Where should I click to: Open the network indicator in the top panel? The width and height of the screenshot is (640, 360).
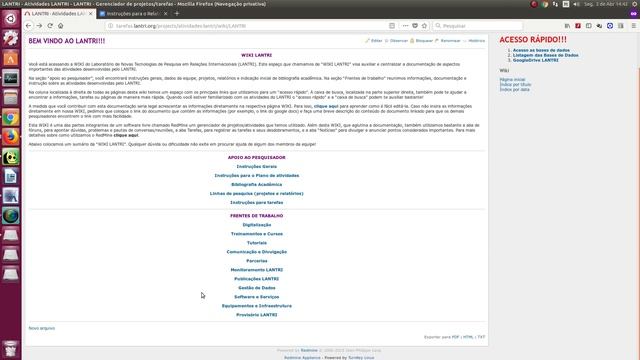coord(555,4)
